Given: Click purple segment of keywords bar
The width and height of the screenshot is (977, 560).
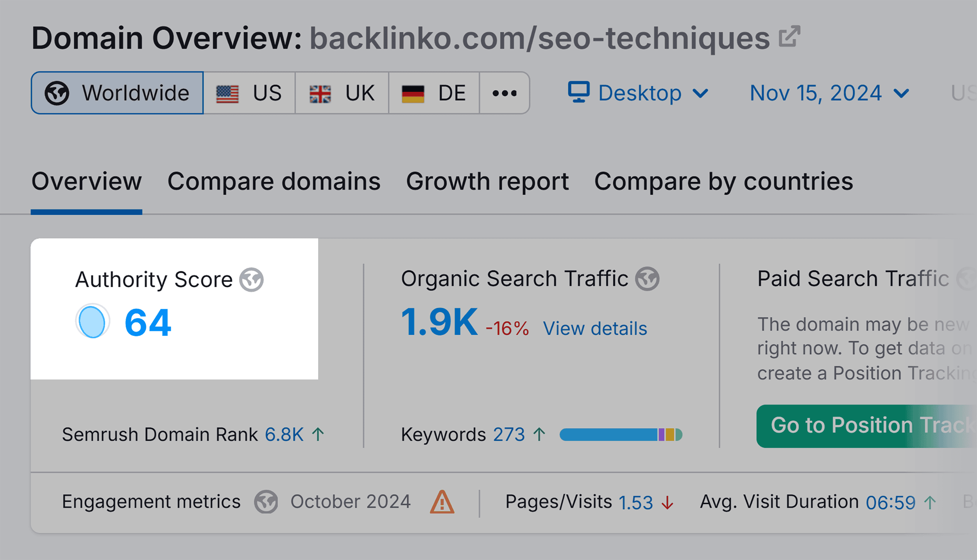Looking at the screenshot, I should click(661, 435).
